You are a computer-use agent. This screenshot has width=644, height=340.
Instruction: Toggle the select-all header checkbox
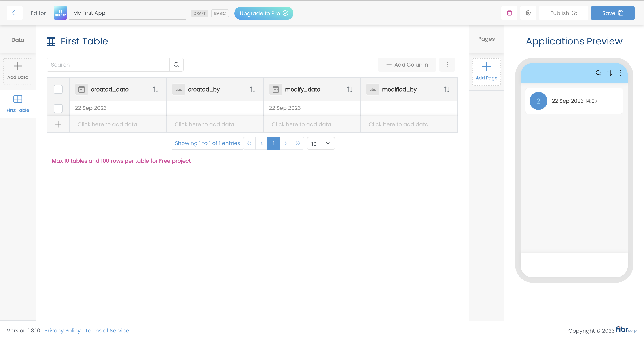tap(58, 89)
